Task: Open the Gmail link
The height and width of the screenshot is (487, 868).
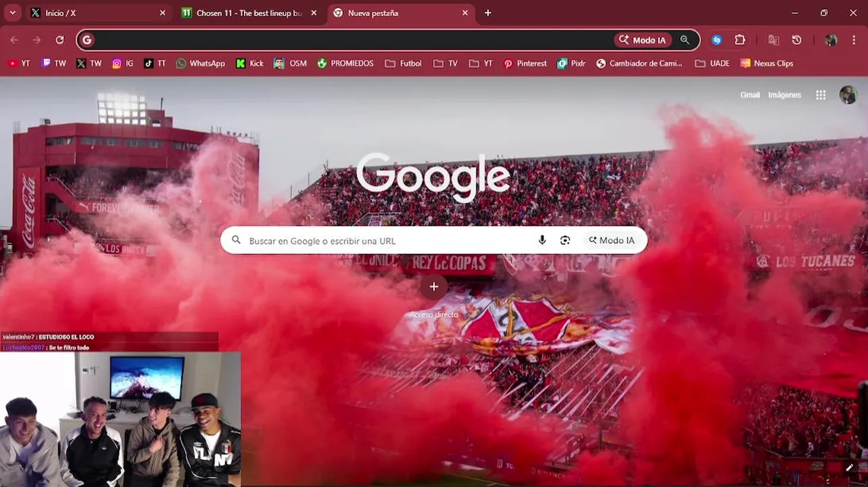Action: [750, 95]
